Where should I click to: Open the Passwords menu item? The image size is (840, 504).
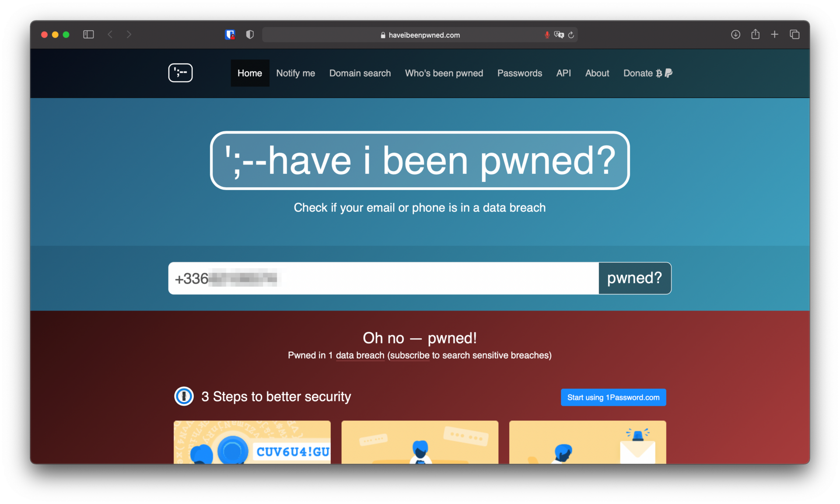pos(519,73)
